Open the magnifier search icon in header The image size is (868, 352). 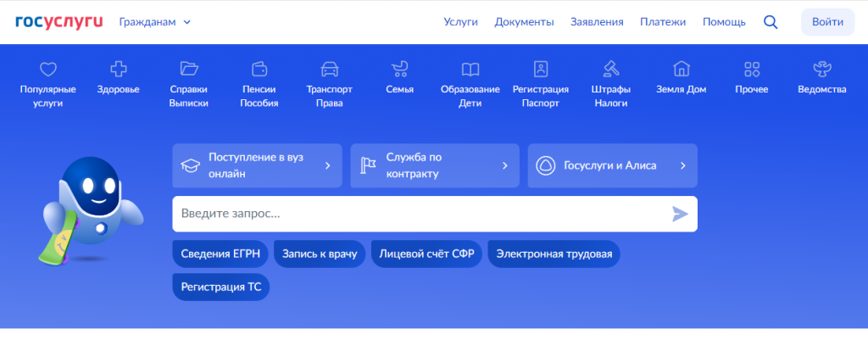point(771,22)
